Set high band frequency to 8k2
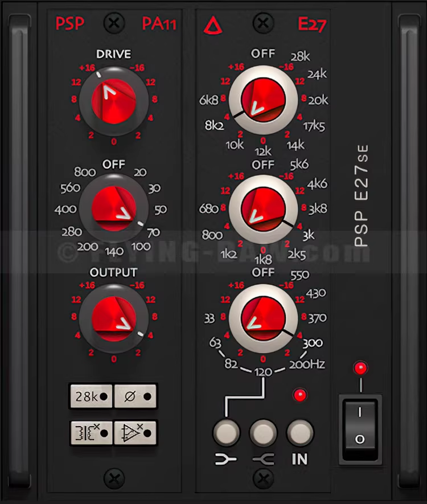 point(214,125)
